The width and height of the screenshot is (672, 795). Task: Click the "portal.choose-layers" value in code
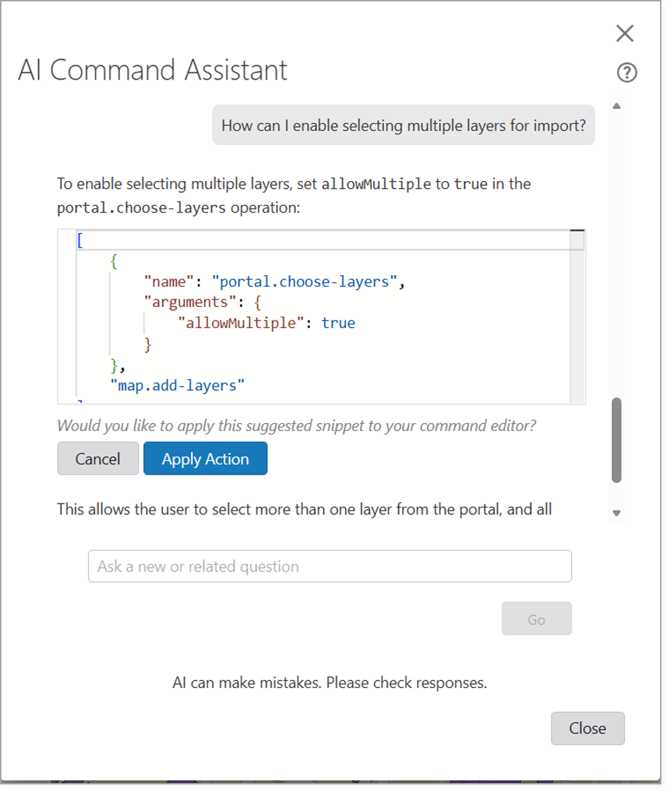pos(305,282)
